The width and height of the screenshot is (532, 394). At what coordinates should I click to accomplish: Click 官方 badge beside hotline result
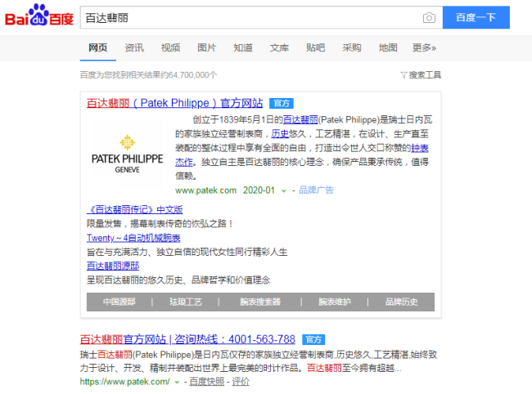(x=313, y=339)
